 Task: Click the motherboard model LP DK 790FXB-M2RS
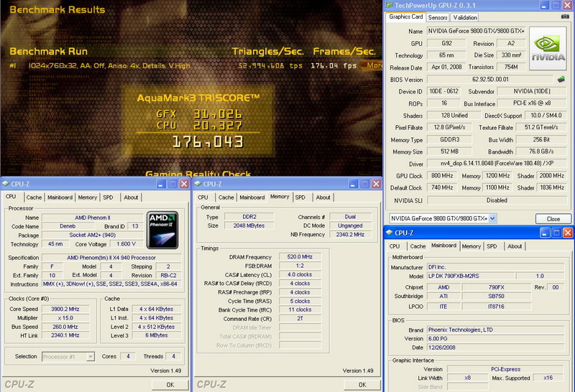pos(471,276)
